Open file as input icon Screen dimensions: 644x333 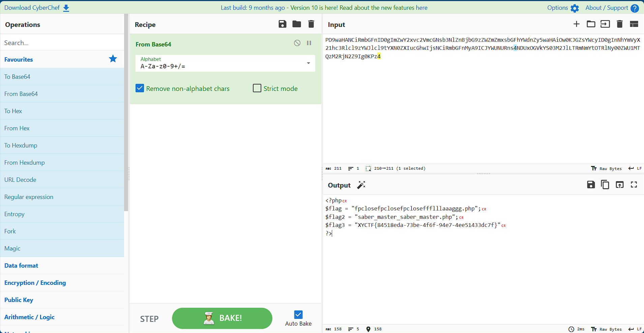605,24
